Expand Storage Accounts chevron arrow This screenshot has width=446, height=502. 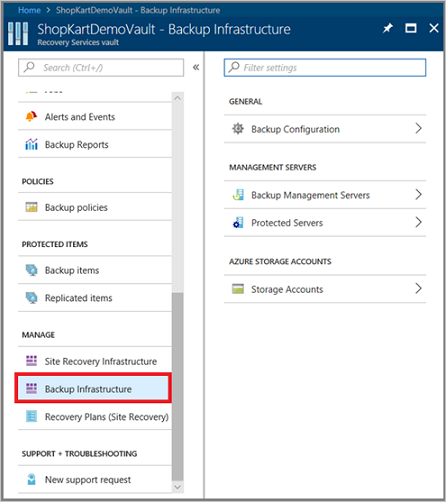[419, 288]
